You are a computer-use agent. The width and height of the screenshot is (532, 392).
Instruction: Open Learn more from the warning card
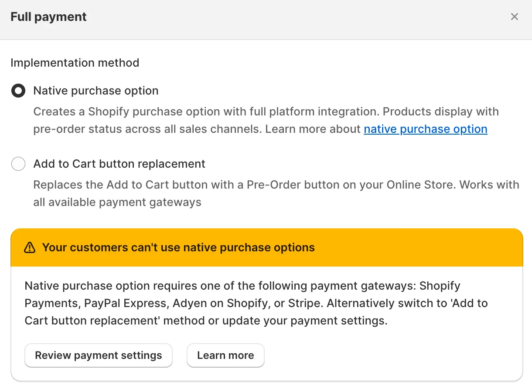(x=225, y=355)
